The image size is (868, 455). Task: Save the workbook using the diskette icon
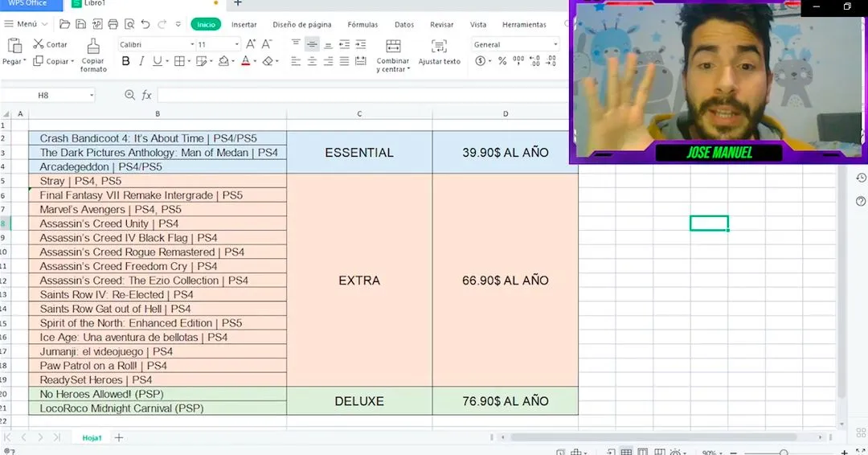click(81, 24)
